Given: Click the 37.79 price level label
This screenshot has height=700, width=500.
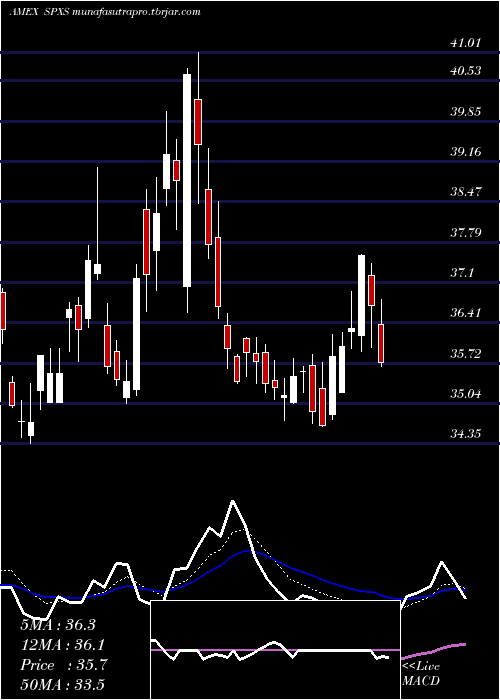Looking at the screenshot, I should pos(466,232).
